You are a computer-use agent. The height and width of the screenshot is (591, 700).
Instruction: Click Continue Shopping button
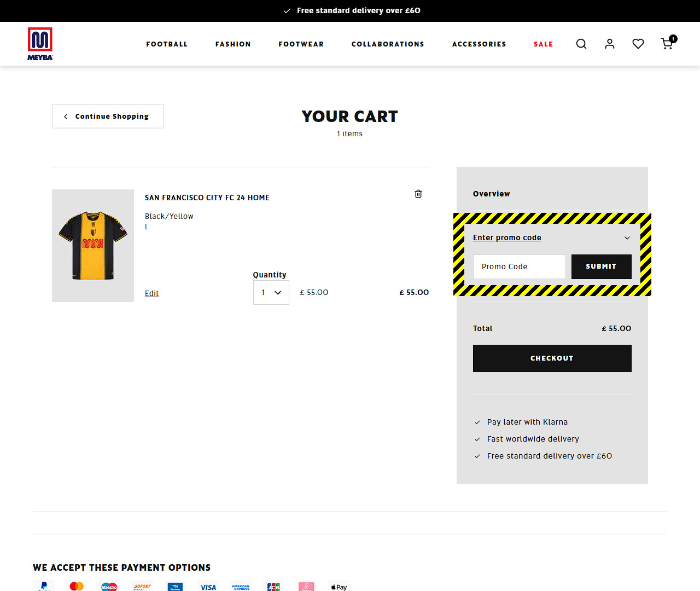click(x=108, y=117)
